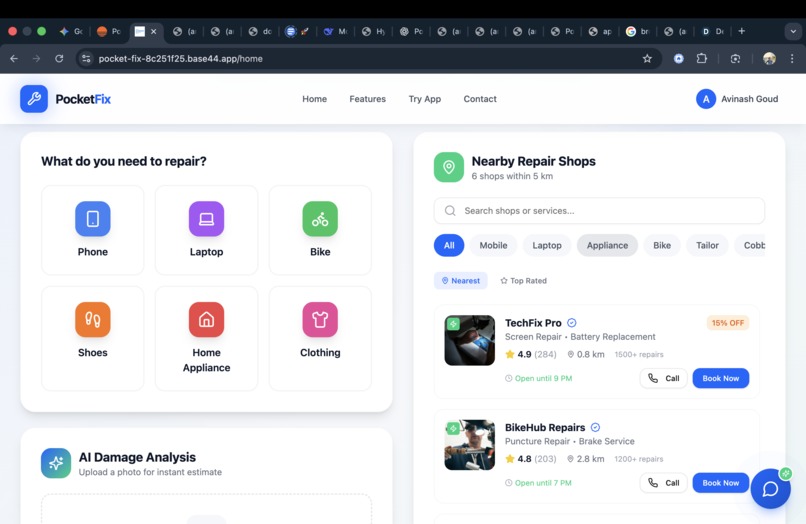Open the Features nav link
Viewport: 806px width, 524px height.
pyautogui.click(x=368, y=99)
